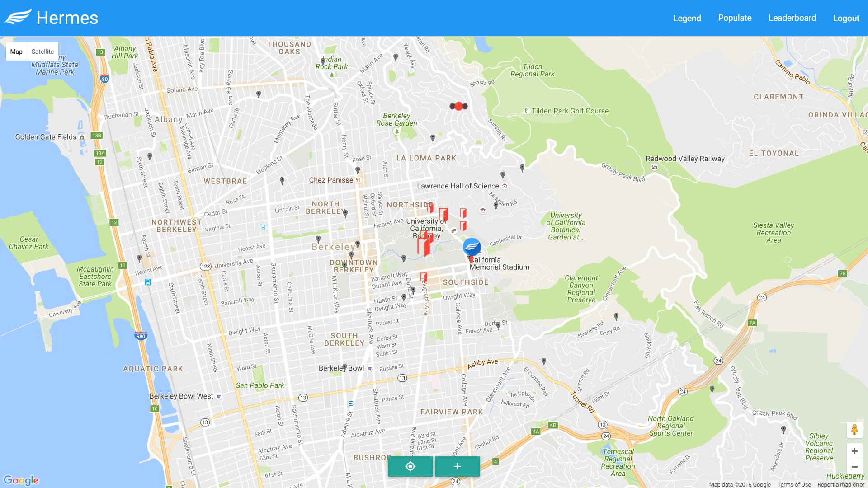Open the Legend menu item
The image size is (868, 488).
click(x=687, y=18)
